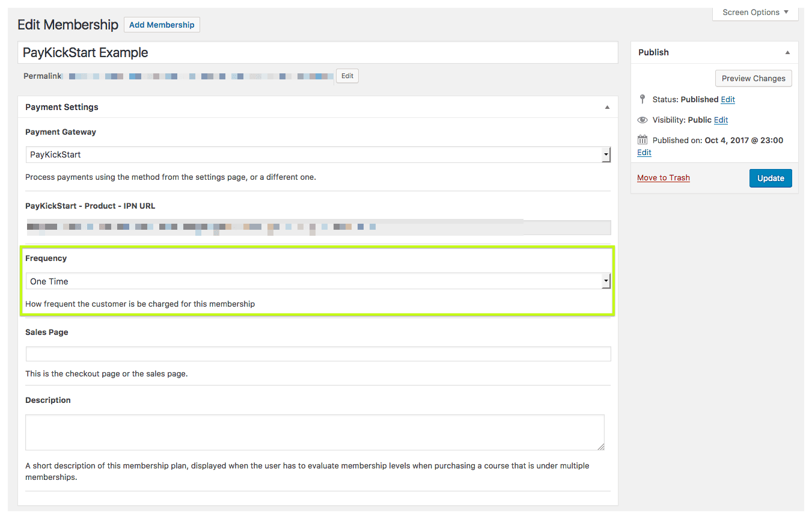
Task: Click the IPN URL read-only field
Action: 318,227
